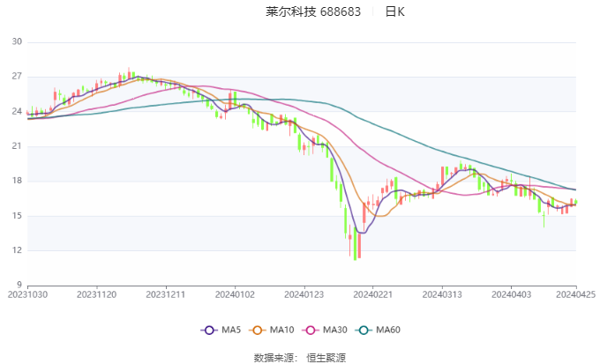Click the y-axis value 30
Image resolution: width=600 pixels, height=364 pixels.
17,41
